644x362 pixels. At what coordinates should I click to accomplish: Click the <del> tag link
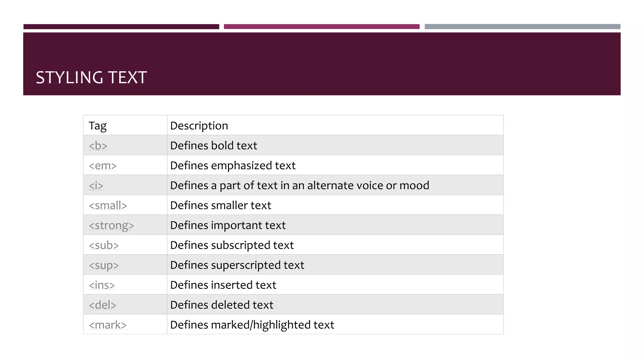tap(103, 305)
